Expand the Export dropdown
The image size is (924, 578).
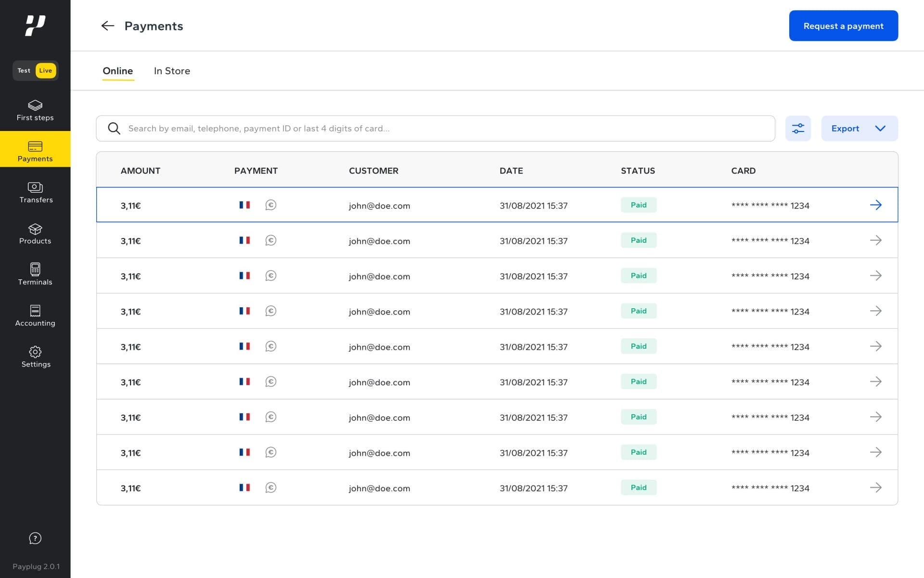click(860, 128)
